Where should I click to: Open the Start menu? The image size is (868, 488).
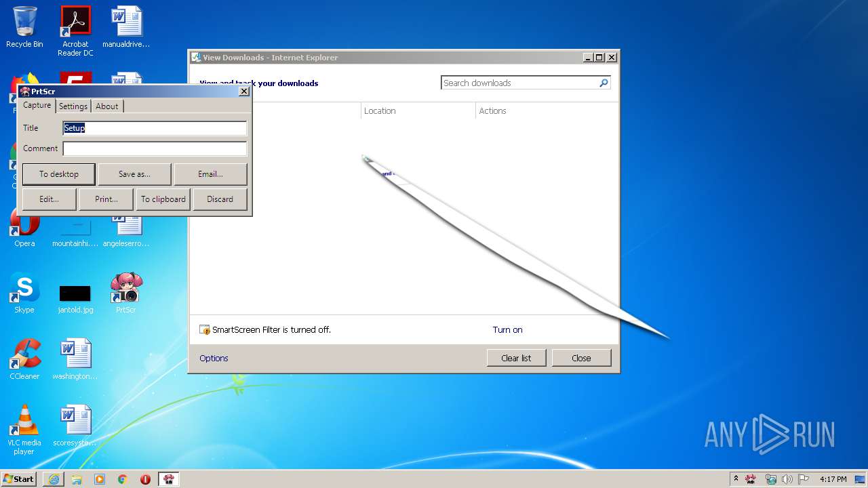[19, 479]
